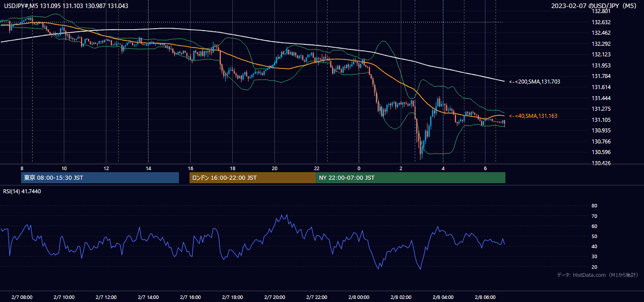
Task: Click the 2/7 18:00 time axis label
Action: [x=232, y=297]
